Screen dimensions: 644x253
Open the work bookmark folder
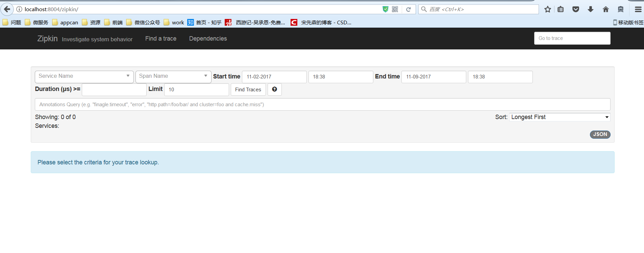pos(174,22)
